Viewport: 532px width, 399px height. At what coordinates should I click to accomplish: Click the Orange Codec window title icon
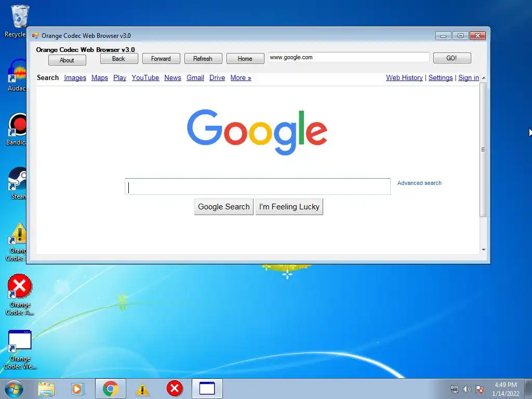point(35,36)
